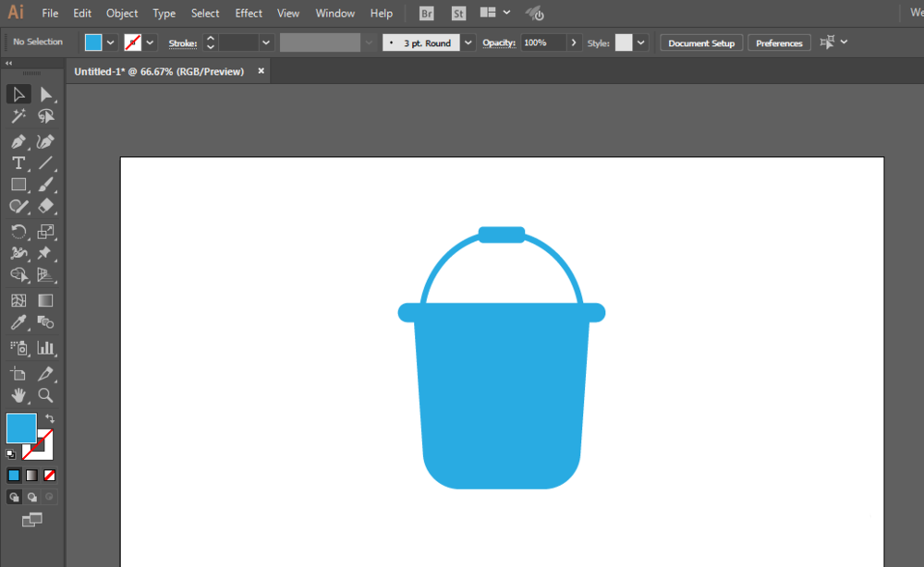Set paint mode to Gradient
Viewport: 924px width, 567px height.
coord(31,476)
